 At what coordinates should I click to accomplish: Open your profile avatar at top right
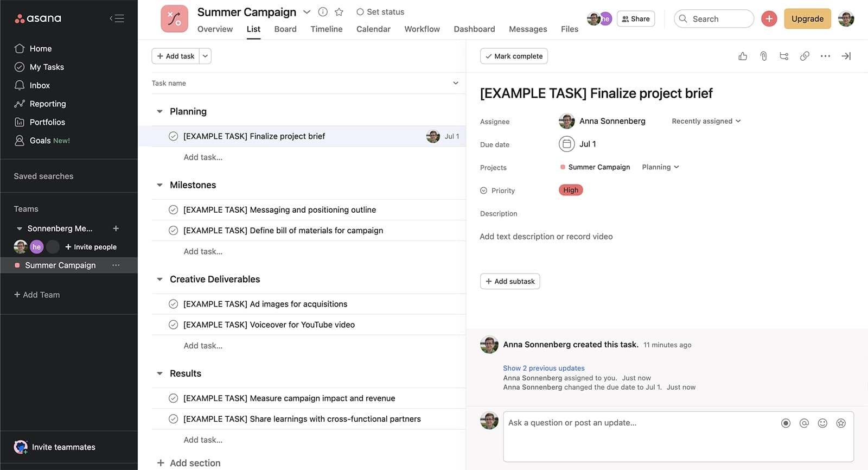pyautogui.click(x=846, y=19)
